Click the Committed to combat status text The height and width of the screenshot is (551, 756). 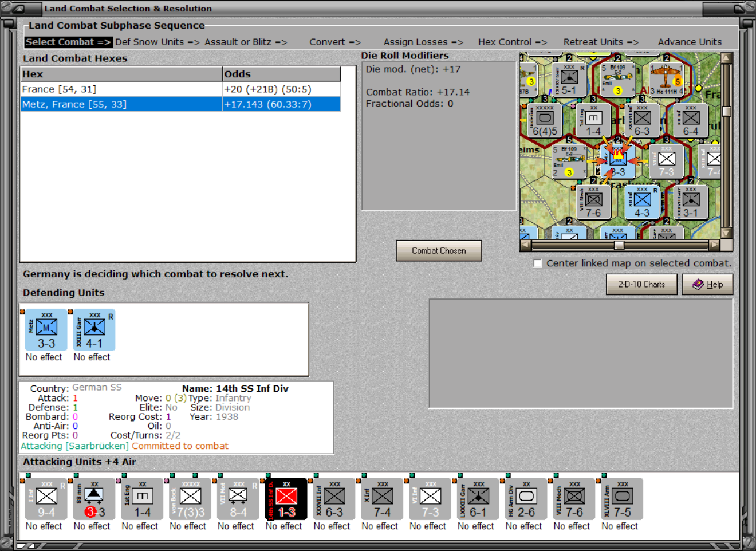pyautogui.click(x=180, y=446)
